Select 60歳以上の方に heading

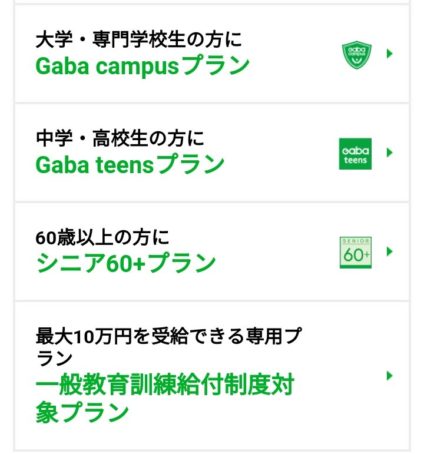[x=102, y=238]
